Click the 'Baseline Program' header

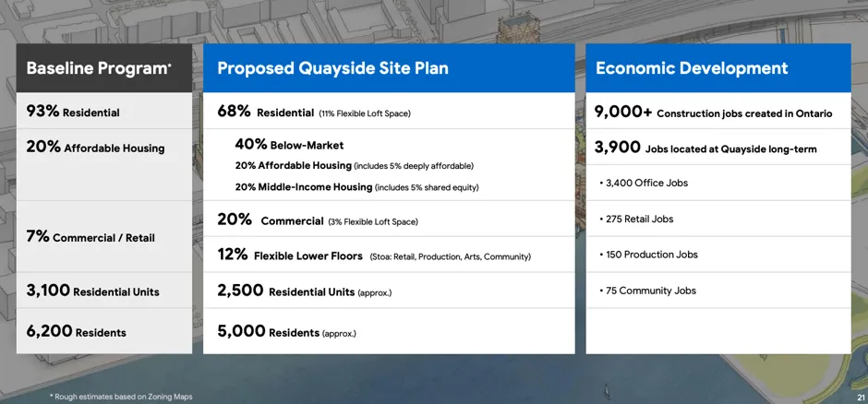tap(104, 68)
